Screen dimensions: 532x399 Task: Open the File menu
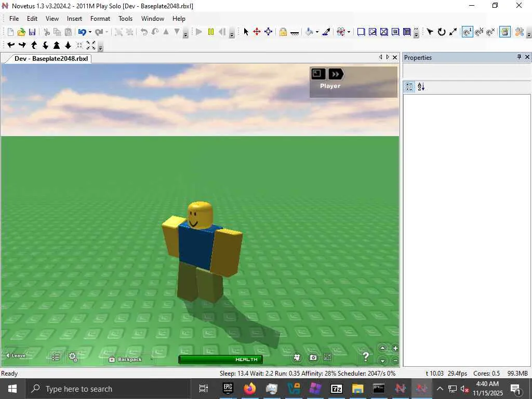click(x=14, y=19)
